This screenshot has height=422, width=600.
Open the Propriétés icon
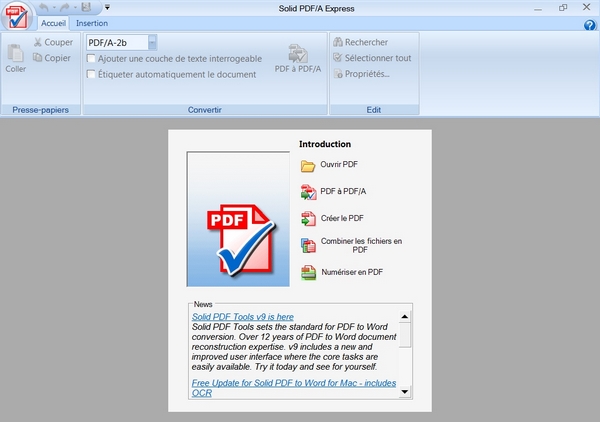coord(338,74)
